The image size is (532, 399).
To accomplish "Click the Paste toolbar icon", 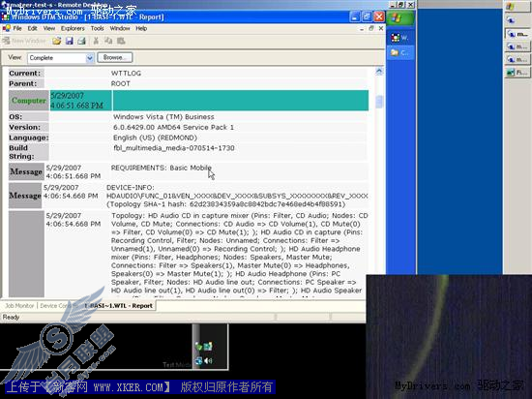I will tap(121, 41).
